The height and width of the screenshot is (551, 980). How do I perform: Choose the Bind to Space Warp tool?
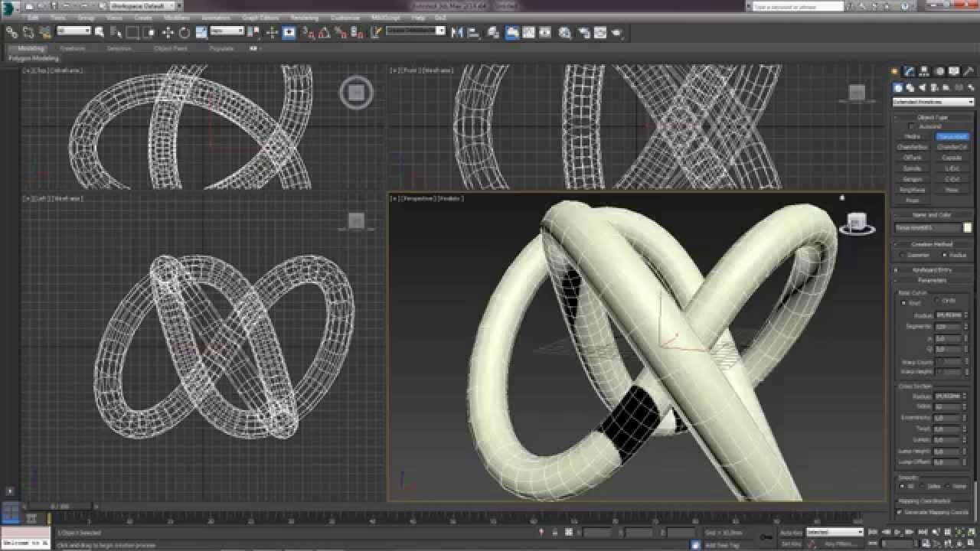pos(45,32)
